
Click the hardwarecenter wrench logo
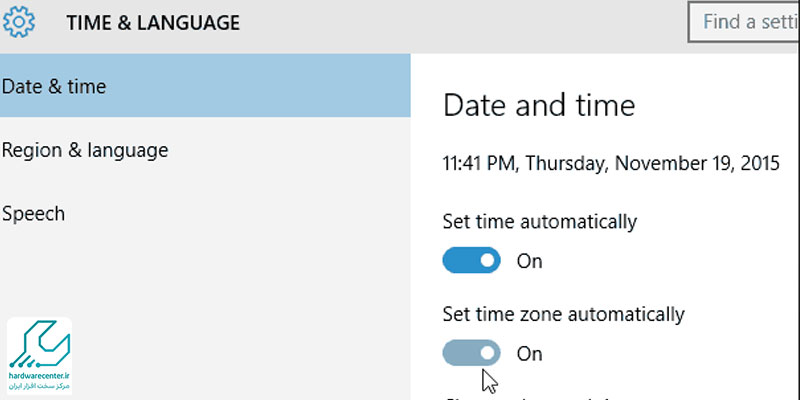(x=39, y=344)
